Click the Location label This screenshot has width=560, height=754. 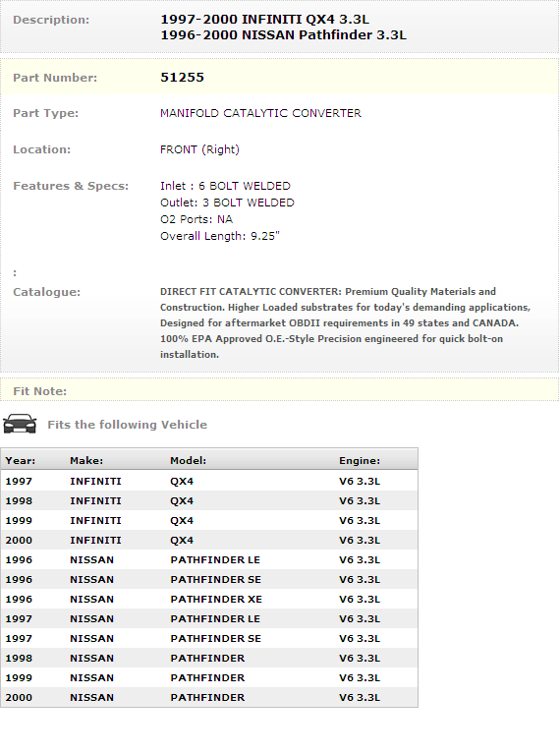pos(42,150)
